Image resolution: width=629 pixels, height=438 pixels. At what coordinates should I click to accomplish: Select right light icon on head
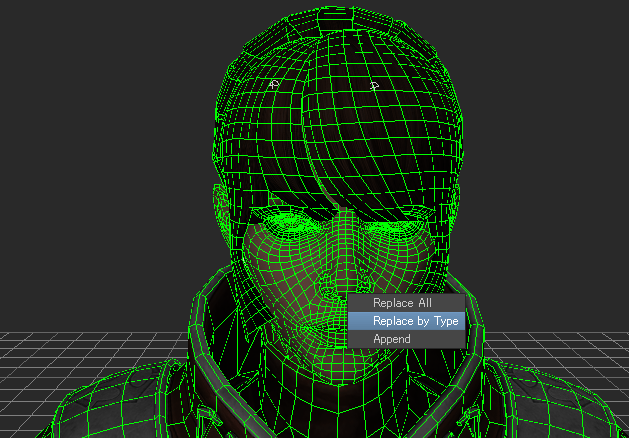374,85
